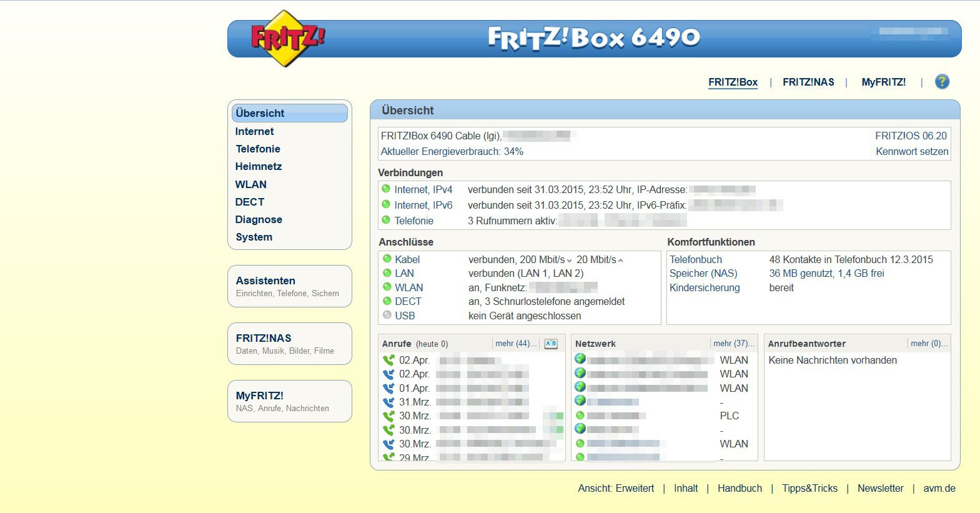The width and height of the screenshot is (980, 513).
Task: Open the Newsletter footer link
Action: (881, 488)
